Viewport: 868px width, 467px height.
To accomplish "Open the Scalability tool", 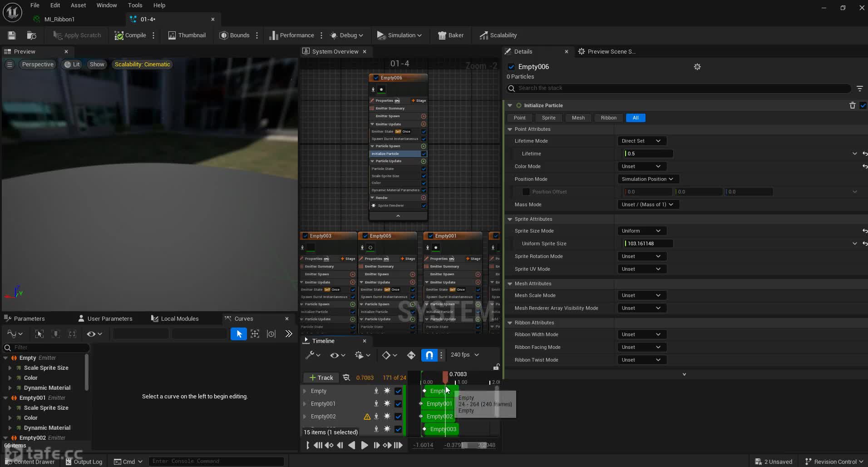I will pyautogui.click(x=498, y=35).
